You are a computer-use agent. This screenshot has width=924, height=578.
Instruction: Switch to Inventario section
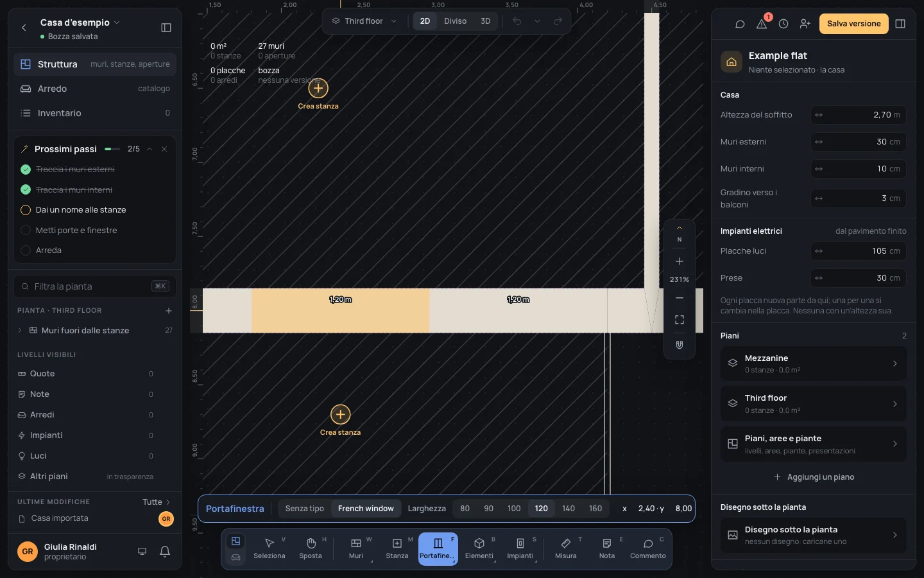click(x=95, y=113)
